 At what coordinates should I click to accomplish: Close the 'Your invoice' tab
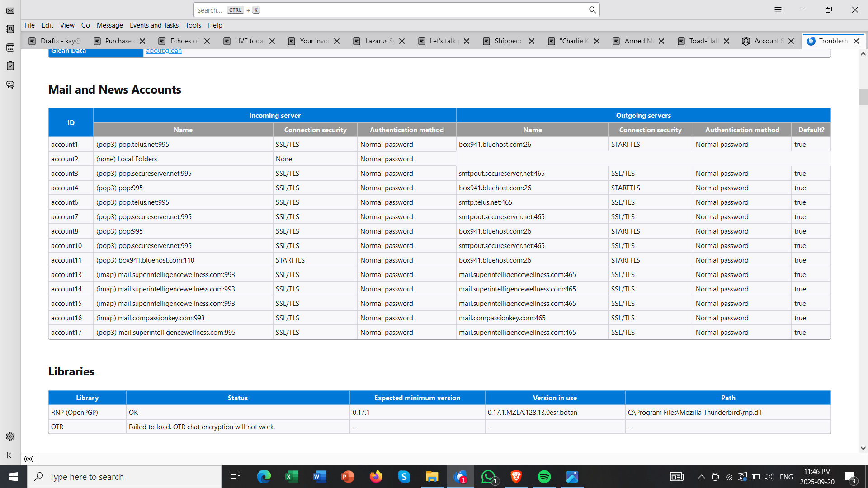pyautogui.click(x=337, y=41)
